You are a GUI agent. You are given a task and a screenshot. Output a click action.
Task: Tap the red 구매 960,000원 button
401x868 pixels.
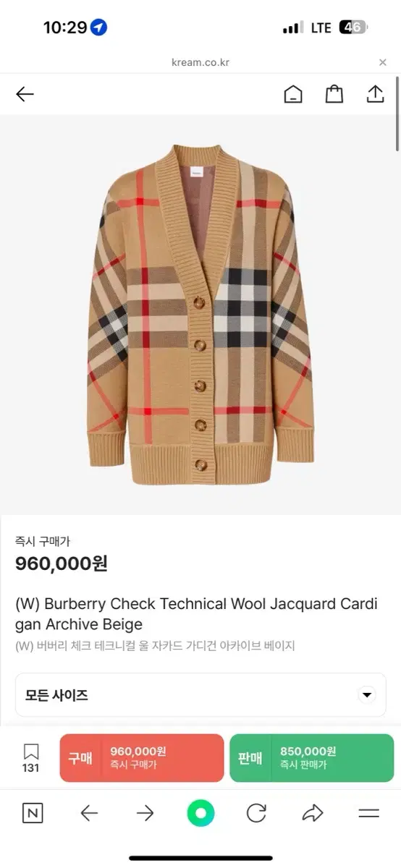[141, 758]
